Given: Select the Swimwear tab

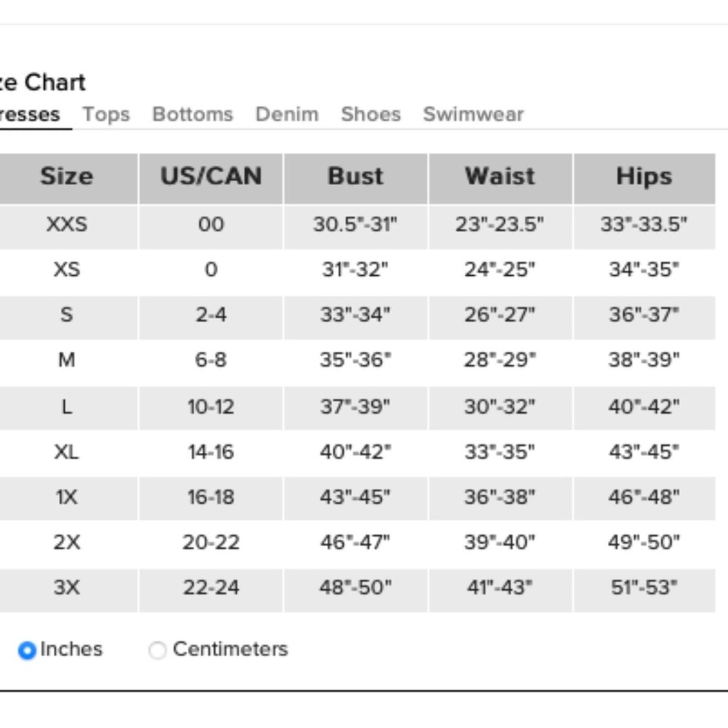Looking at the screenshot, I should tap(473, 114).
